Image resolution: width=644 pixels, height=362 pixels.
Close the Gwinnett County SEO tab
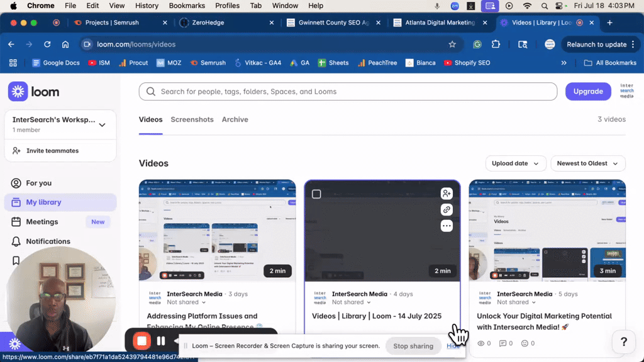378,23
